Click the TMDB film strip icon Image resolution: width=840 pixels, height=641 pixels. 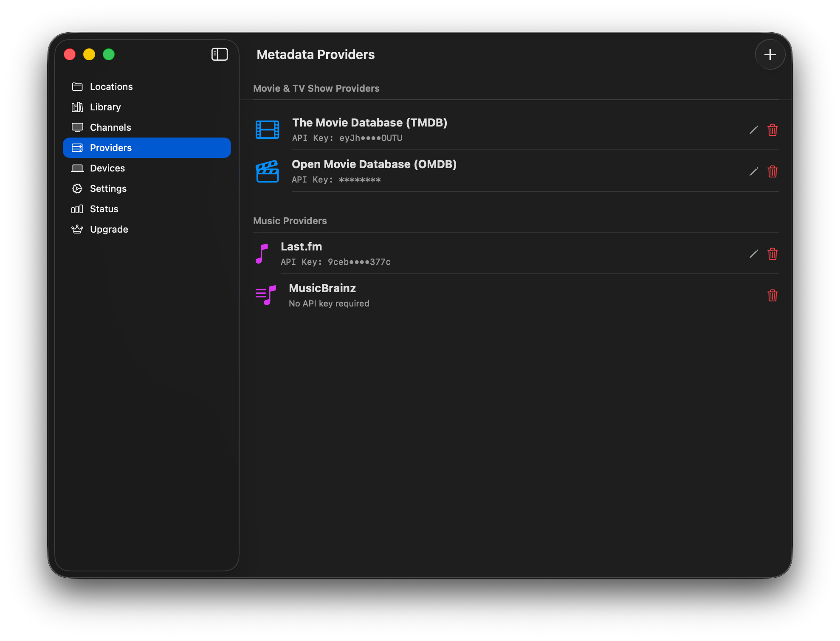(x=267, y=130)
